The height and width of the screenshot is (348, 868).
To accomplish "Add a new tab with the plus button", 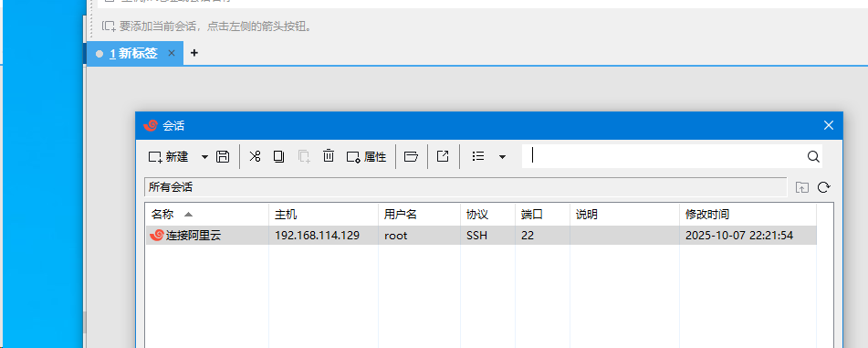I will coord(193,53).
